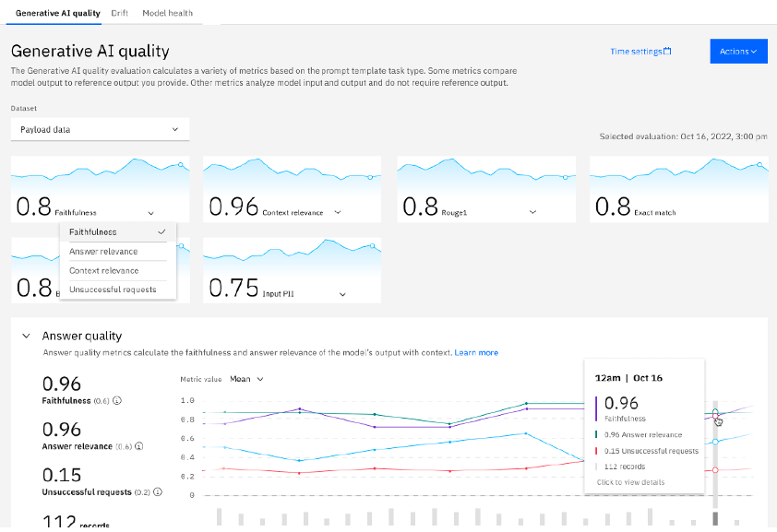The width and height of the screenshot is (777, 532).
Task: Open Time settings calendar link
Action: click(640, 52)
